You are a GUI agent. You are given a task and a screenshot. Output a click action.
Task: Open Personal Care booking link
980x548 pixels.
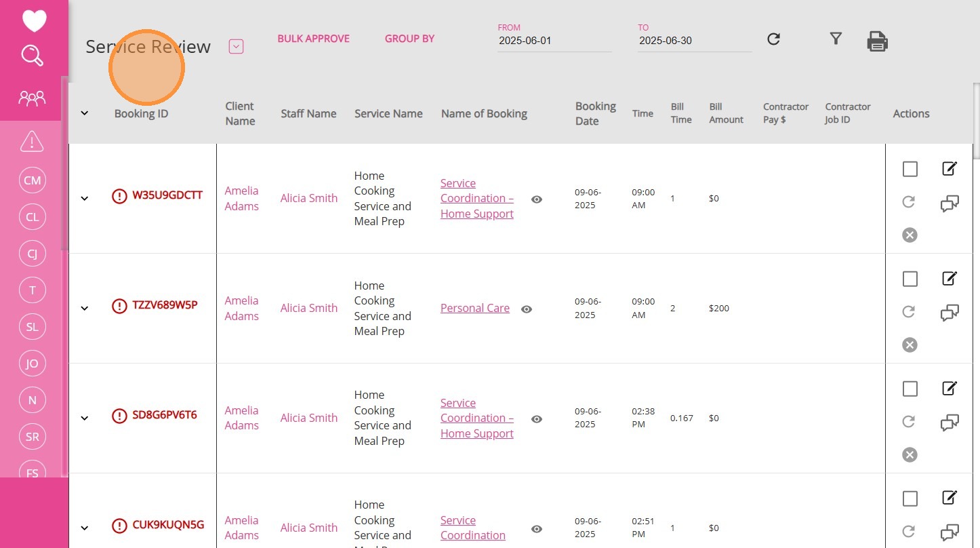click(x=474, y=308)
